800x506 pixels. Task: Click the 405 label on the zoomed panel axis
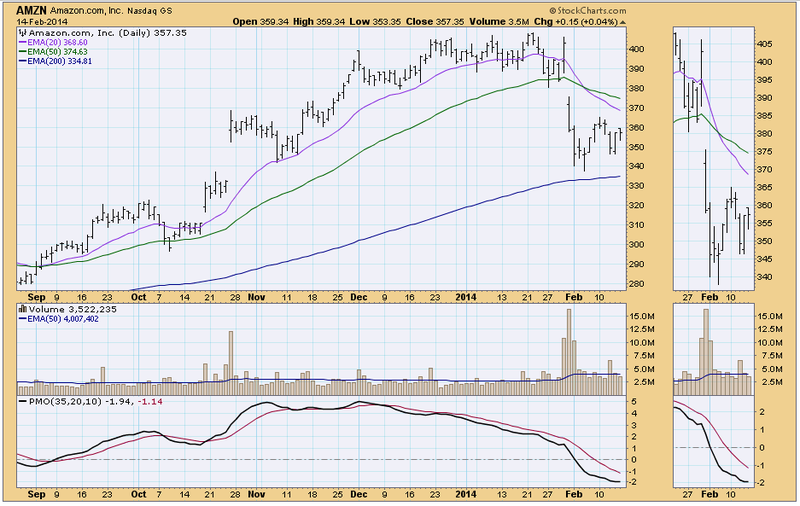coord(764,44)
